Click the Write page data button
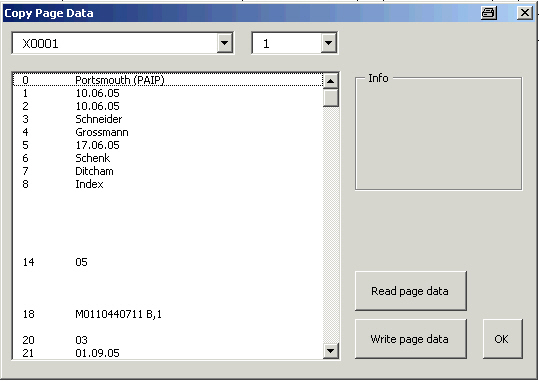This screenshot has width=539, height=382. (x=410, y=339)
